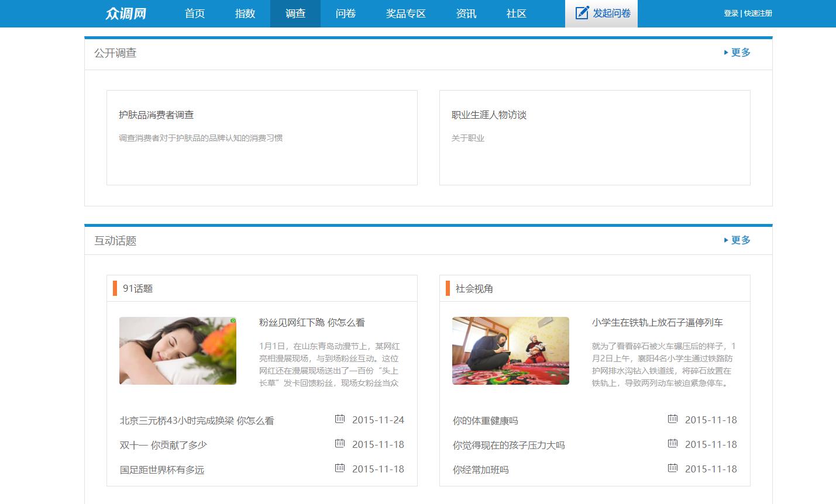This screenshot has height=504, width=836.
Task: Click calendar icon next to 你经常加班吗
Action: [x=673, y=468]
